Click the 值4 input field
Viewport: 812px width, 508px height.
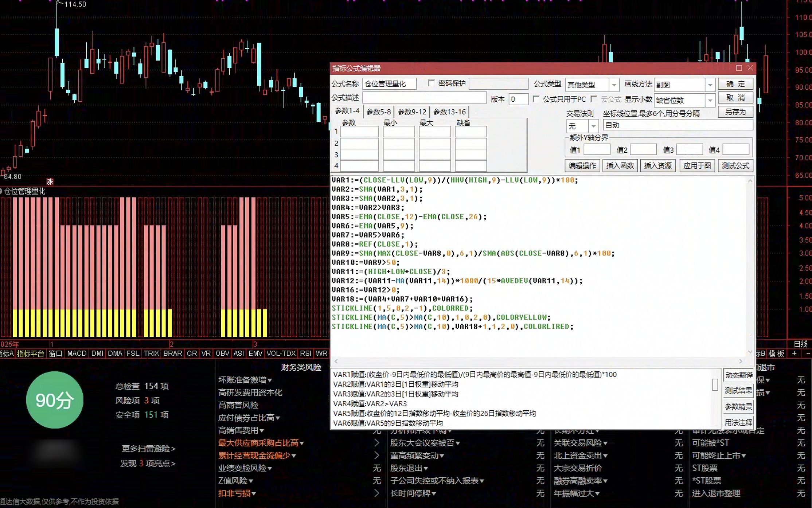point(736,149)
